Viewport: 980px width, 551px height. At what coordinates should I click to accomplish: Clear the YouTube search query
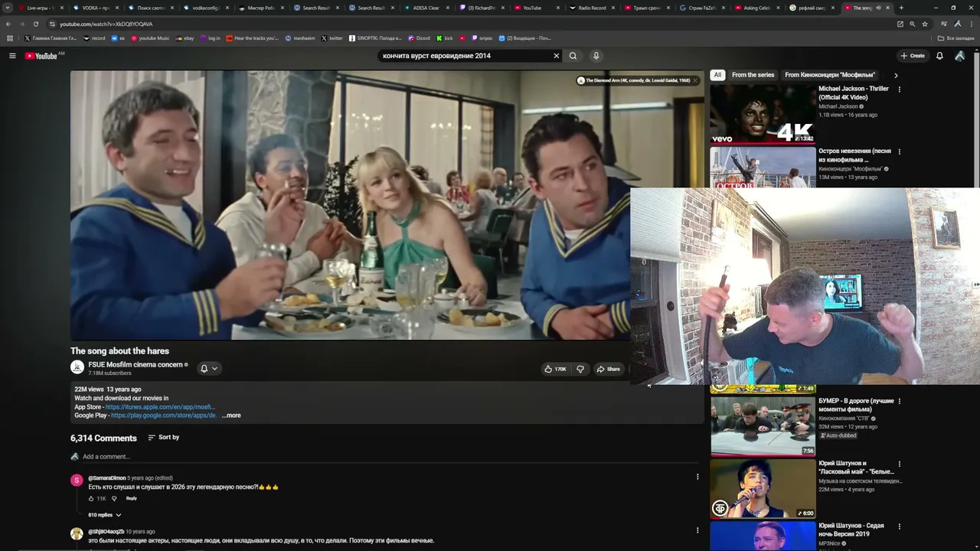[557, 56]
